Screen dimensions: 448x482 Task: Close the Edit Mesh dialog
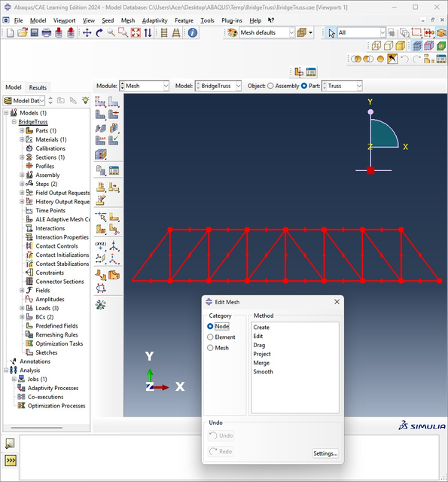point(337,302)
